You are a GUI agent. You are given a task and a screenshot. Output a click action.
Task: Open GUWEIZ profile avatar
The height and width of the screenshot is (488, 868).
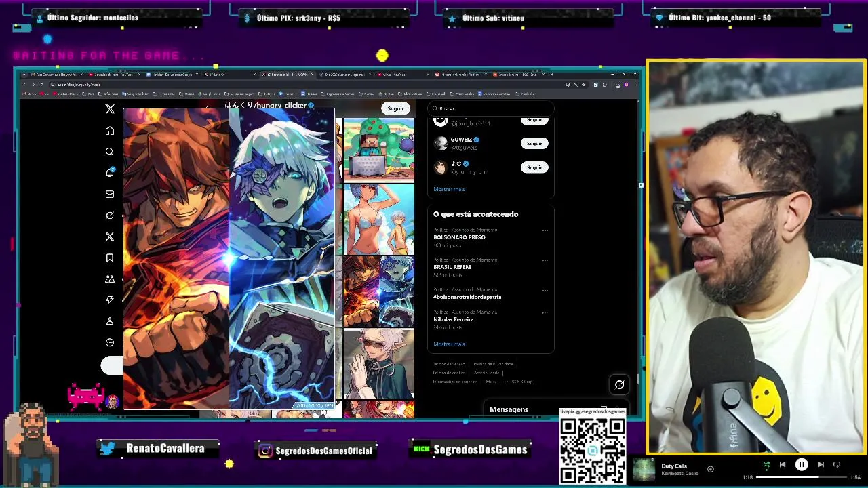(x=441, y=143)
